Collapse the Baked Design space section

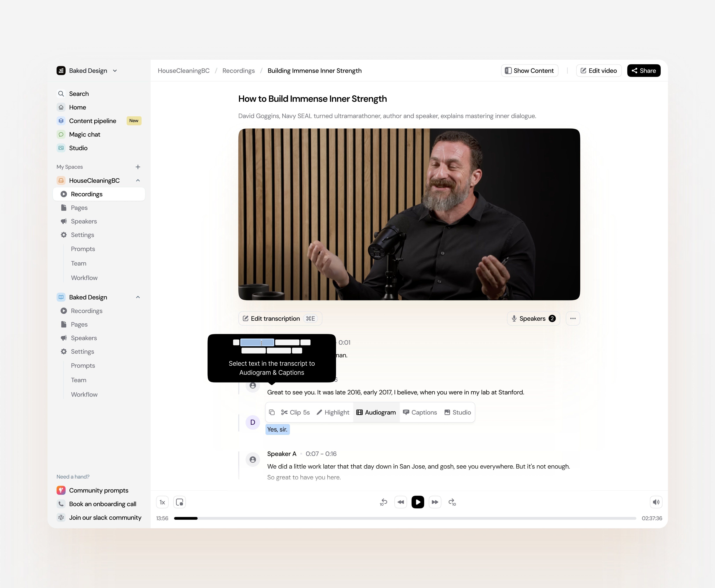coord(138,297)
